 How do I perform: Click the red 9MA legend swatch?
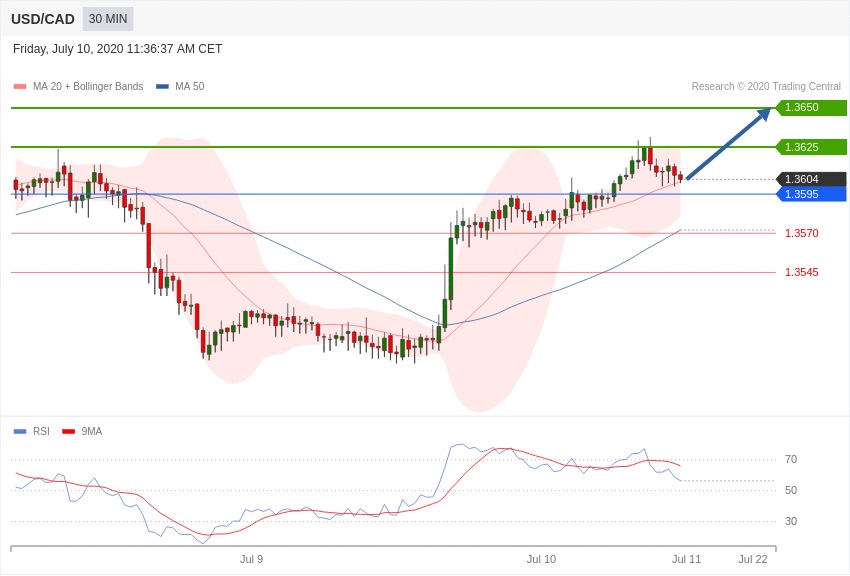(x=68, y=431)
